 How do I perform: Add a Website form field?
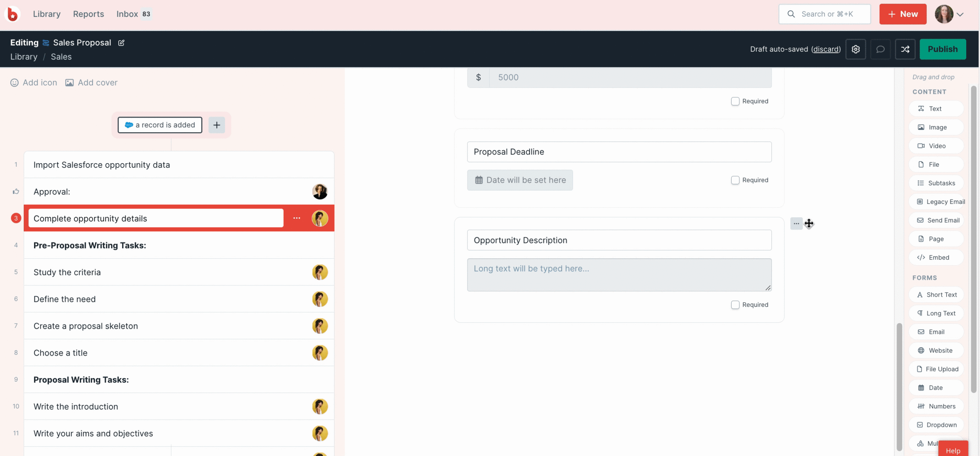(936, 350)
